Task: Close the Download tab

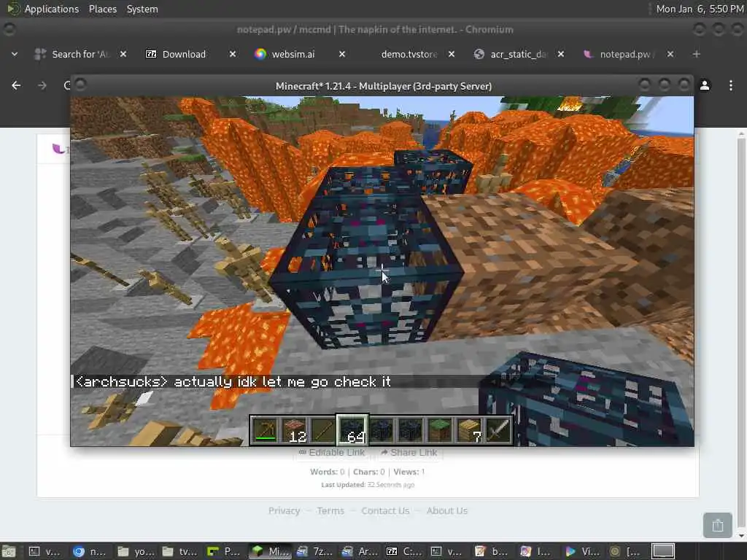Action: [x=233, y=54]
